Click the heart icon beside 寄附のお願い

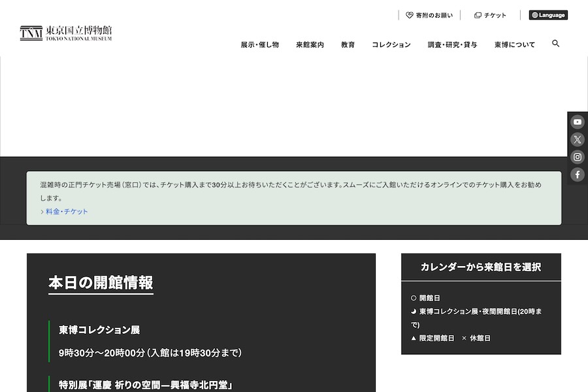coord(410,15)
